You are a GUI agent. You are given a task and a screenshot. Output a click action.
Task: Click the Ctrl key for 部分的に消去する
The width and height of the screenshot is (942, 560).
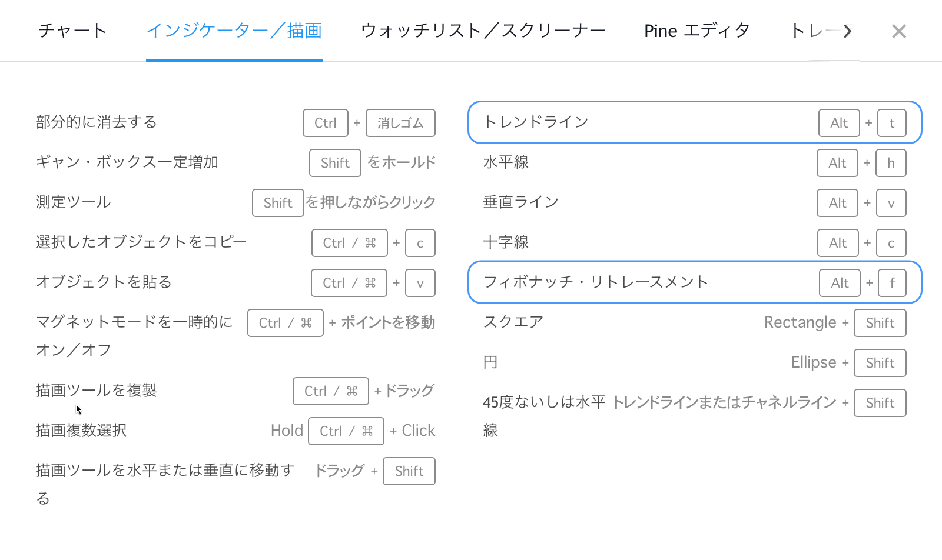[325, 123]
